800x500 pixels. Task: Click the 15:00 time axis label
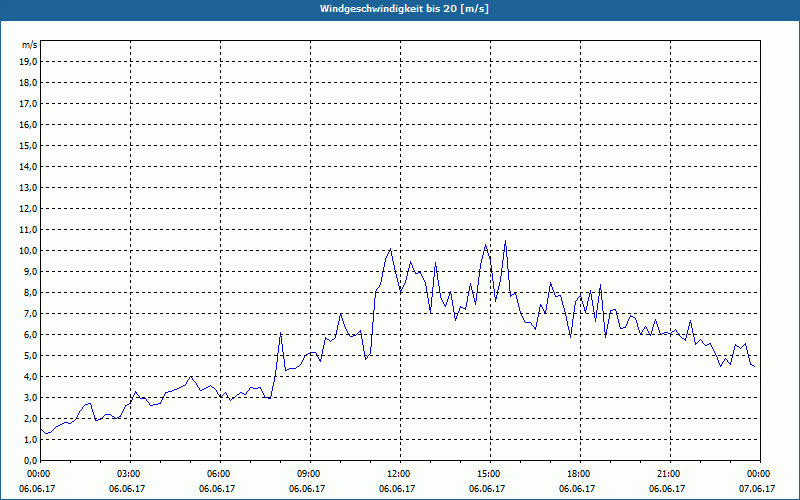pos(490,474)
